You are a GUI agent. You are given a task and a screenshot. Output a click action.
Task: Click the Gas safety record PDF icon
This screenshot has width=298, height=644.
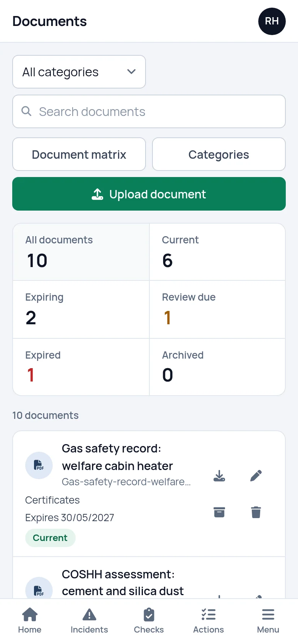39,465
